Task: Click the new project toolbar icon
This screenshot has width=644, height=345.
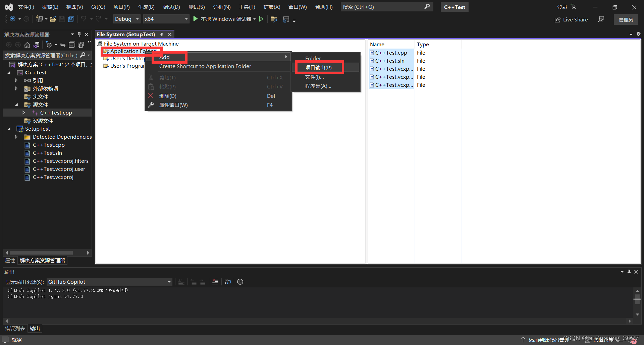Action: point(39,19)
